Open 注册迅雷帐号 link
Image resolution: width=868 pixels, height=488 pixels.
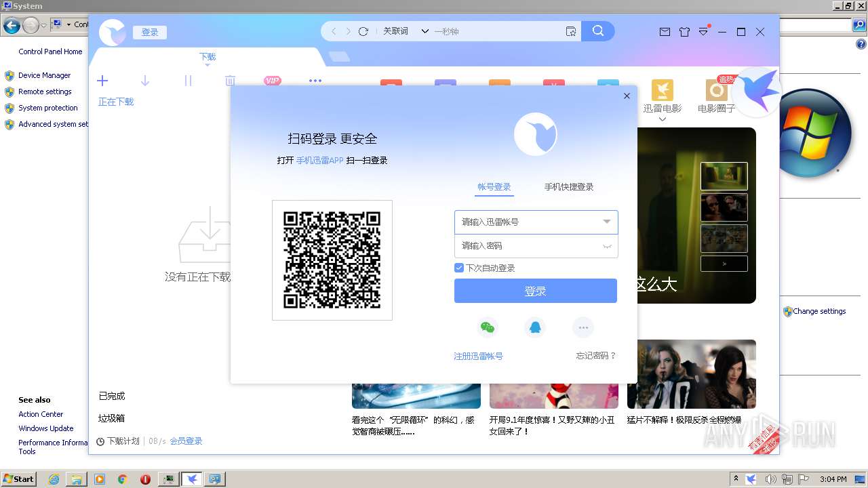479,356
